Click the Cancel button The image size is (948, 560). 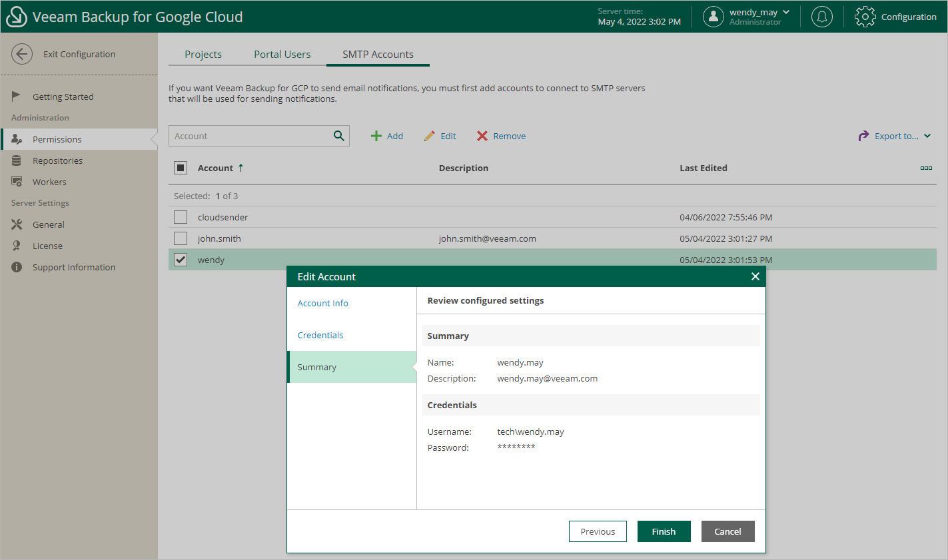pyautogui.click(x=727, y=531)
